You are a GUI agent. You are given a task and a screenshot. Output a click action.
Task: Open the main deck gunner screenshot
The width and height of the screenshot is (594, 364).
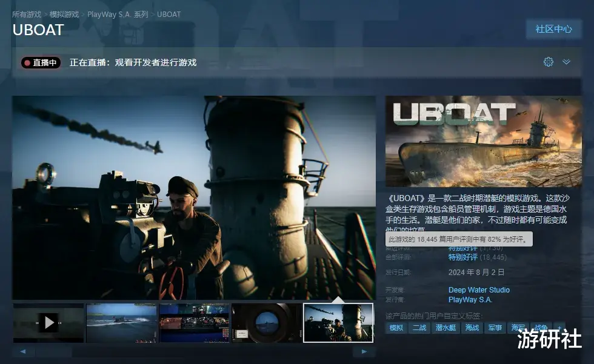click(x=194, y=197)
